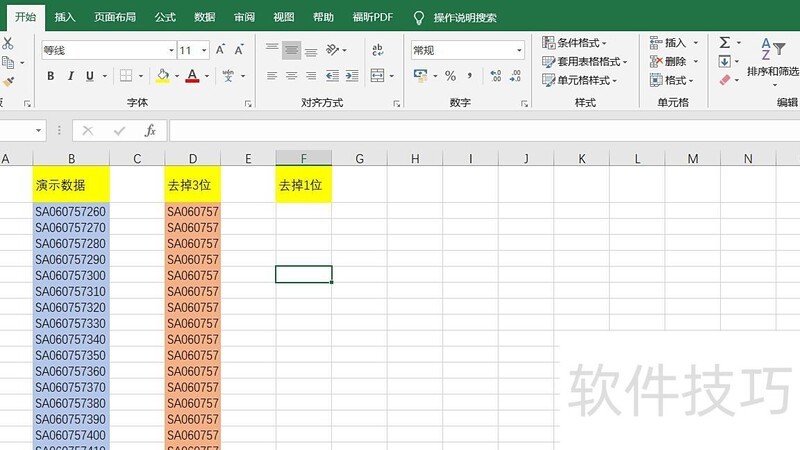Toggle Italic formatting
Image resolution: width=800 pixels, height=450 pixels.
tap(70, 76)
